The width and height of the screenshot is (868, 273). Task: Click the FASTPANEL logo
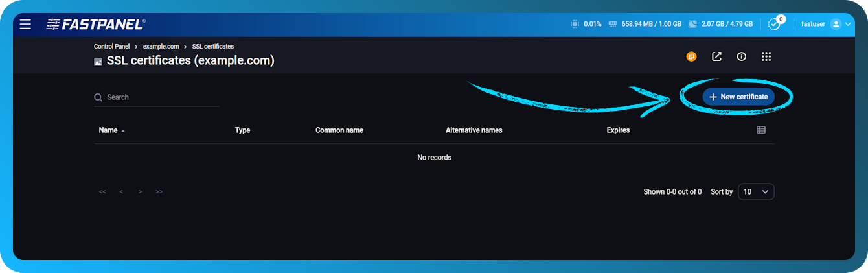coord(96,24)
